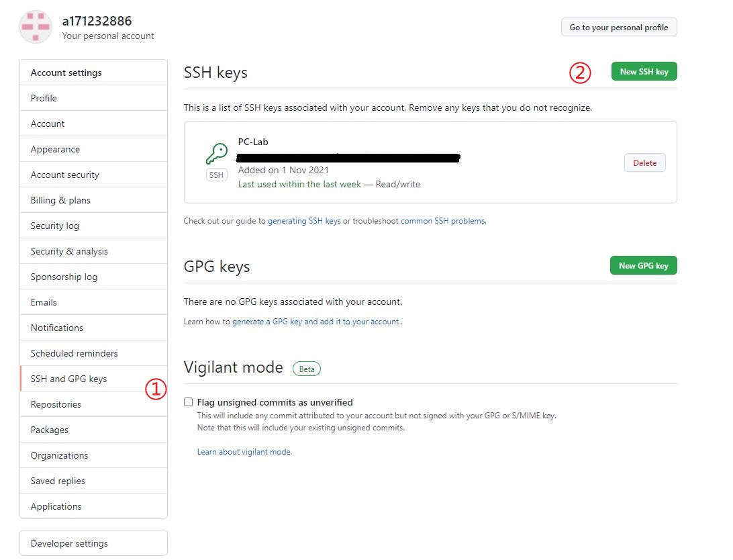Select Billing & plans in sidebar
Image resolution: width=733 pixels, height=560 pixels.
click(93, 200)
